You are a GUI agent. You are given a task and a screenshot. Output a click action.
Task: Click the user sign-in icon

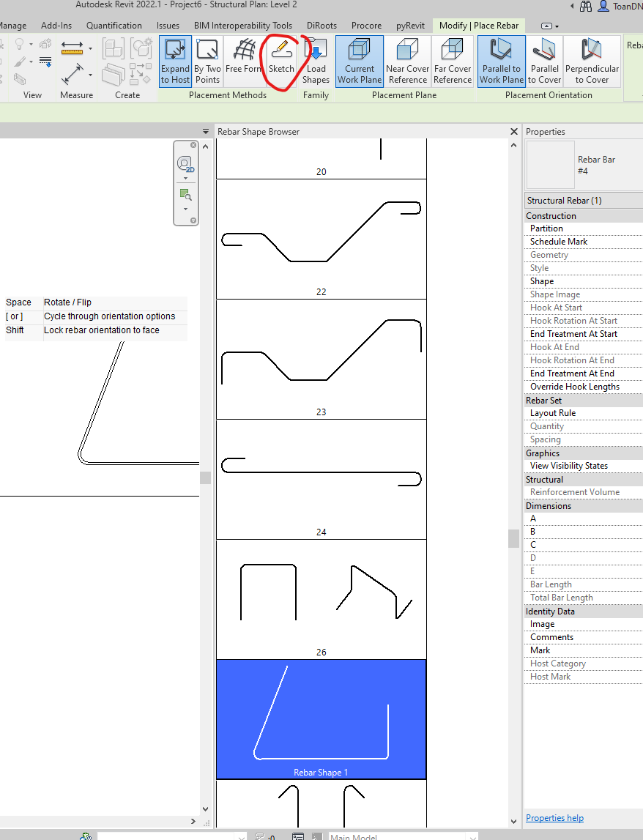pos(603,7)
